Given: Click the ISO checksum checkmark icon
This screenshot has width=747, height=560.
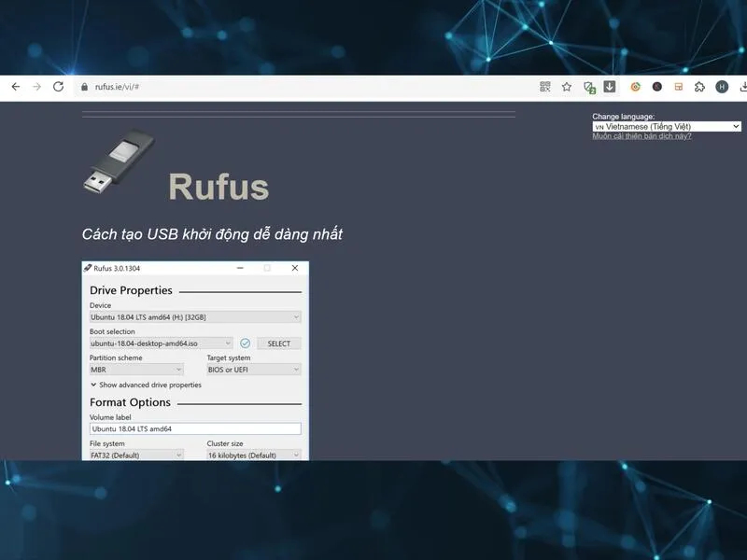Looking at the screenshot, I should coord(245,343).
